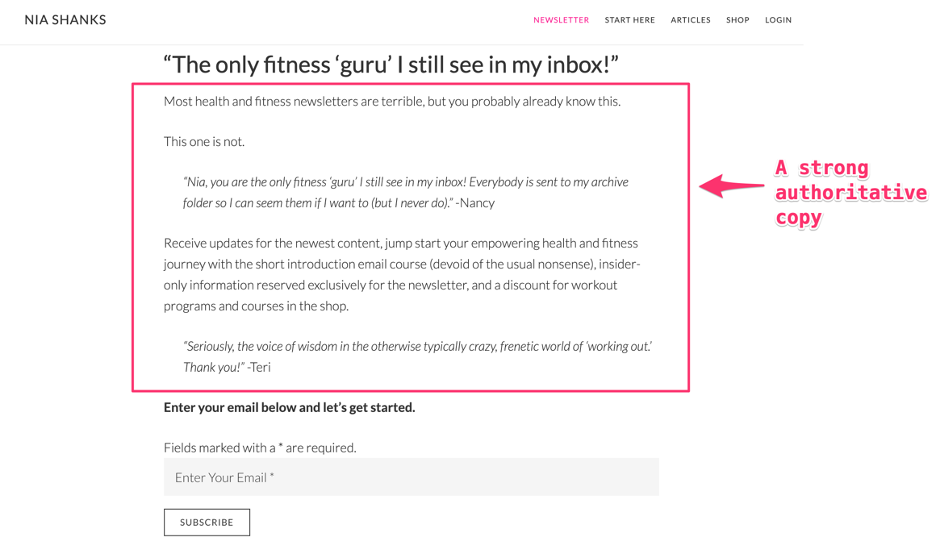Click the 'Most health and fitness newsletters' sentence
Image resolution: width=936 pixels, height=554 pixels.
[x=392, y=101]
